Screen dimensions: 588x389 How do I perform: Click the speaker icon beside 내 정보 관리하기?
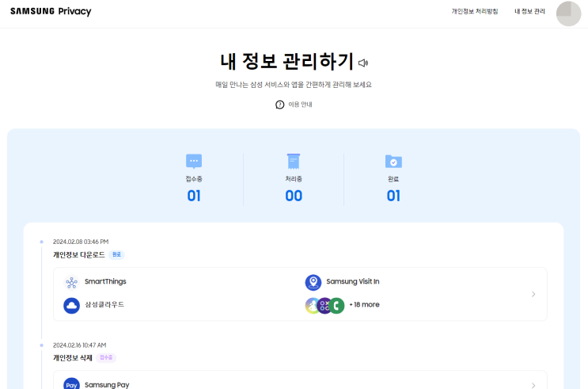click(363, 63)
